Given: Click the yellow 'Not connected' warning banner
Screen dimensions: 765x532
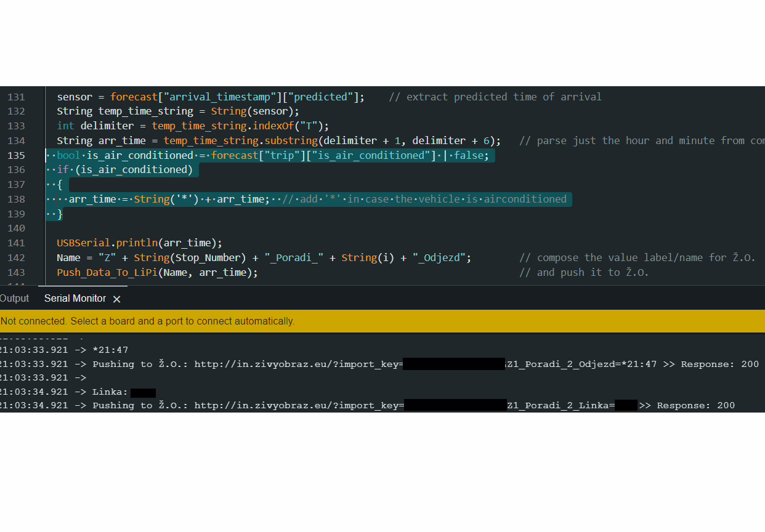Looking at the screenshot, I should pyautogui.click(x=382, y=321).
